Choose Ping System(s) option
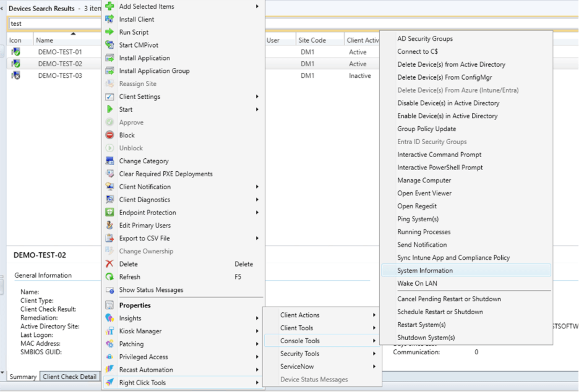579x392 pixels. pos(418,219)
